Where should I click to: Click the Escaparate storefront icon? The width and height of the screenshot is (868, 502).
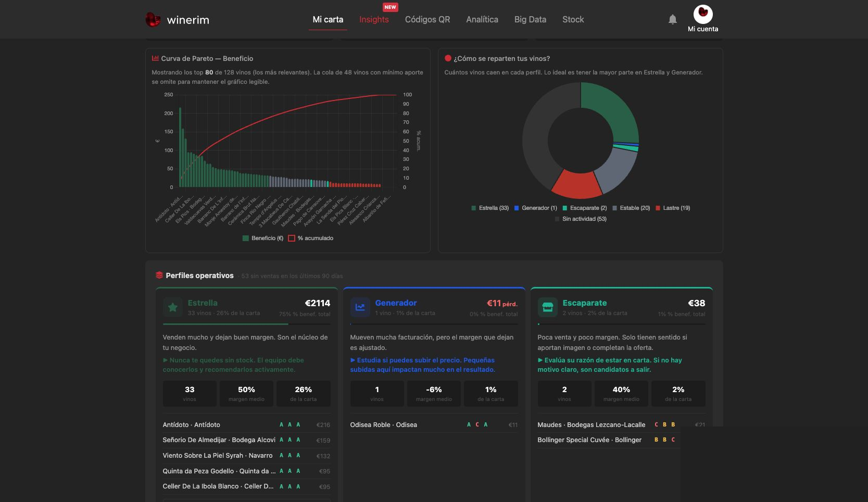(x=548, y=307)
